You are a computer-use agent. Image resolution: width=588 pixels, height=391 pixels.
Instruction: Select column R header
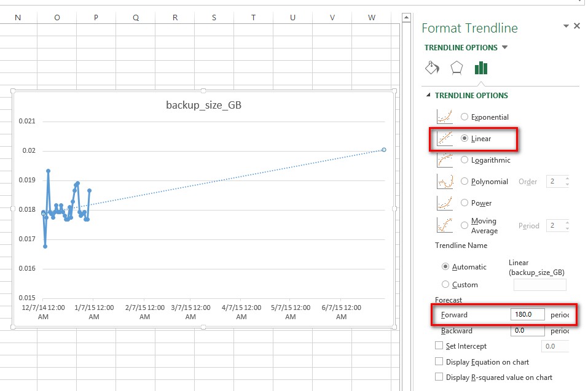[174, 18]
